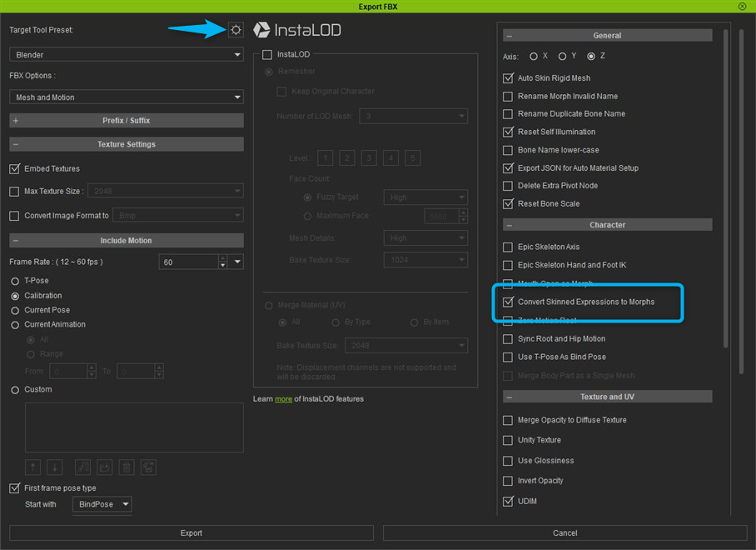Close the Export FBX dialog
756x550 pixels.
[742, 7]
